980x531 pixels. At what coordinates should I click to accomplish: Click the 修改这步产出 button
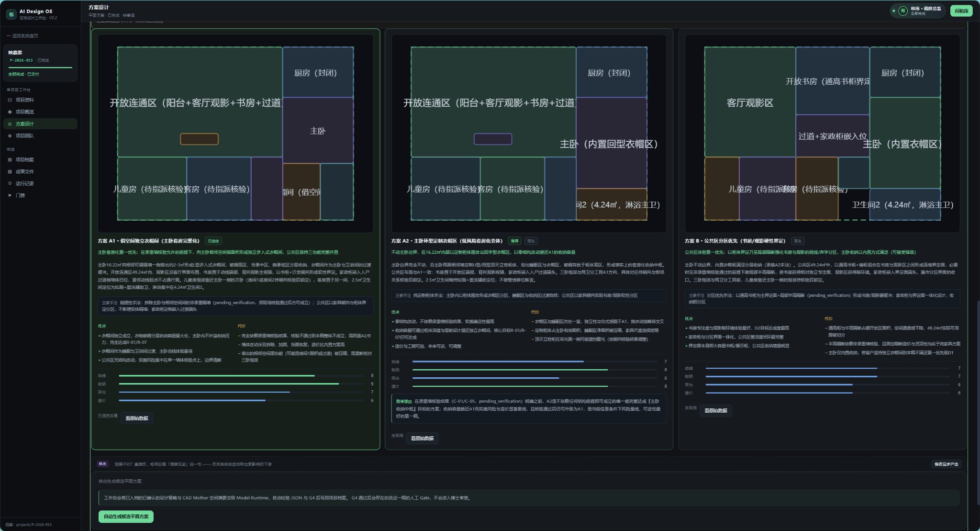pos(947,464)
